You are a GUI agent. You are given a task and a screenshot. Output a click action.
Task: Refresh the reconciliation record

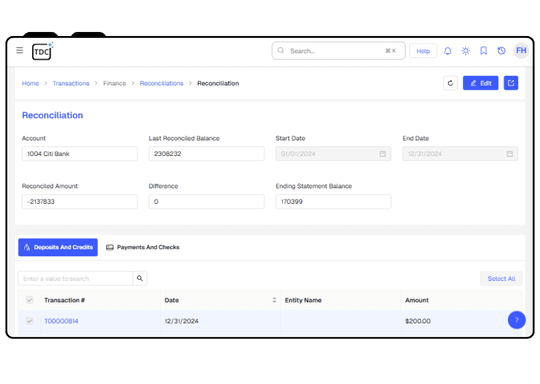[x=450, y=83]
